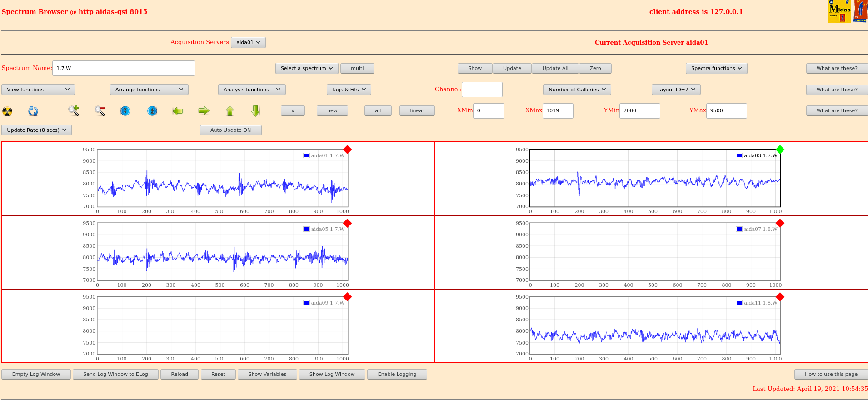Viewport: 868px width, 400px height.
Task: Open the View functions menu
Action: 38,90
